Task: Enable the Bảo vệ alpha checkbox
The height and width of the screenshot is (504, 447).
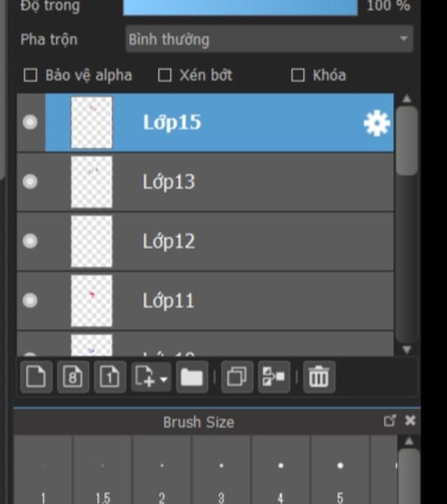Action: [31, 75]
